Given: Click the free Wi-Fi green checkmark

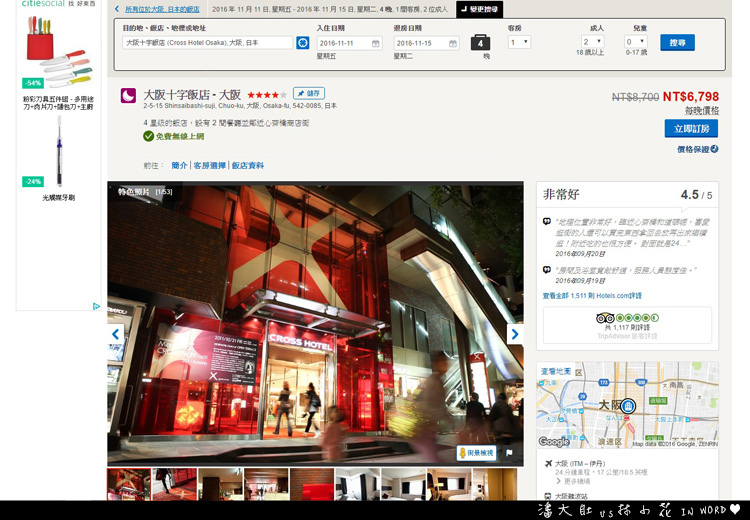Looking at the screenshot, I should point(148,136).
